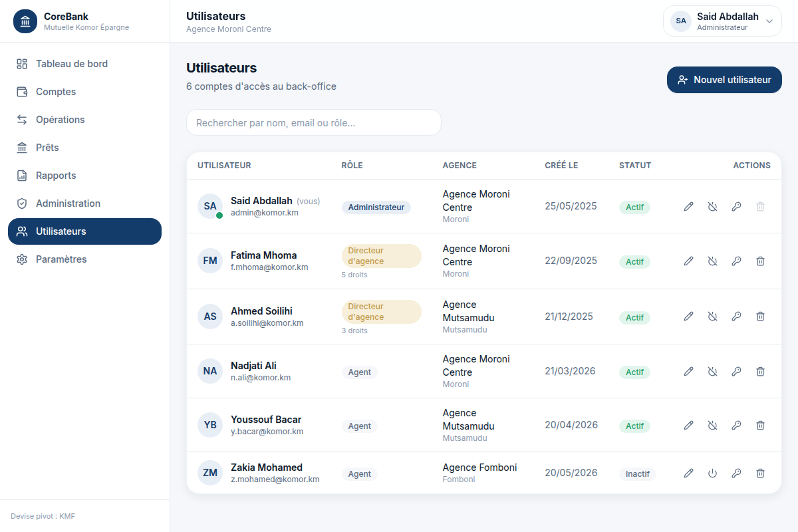This screenshot has height=532, width=798.
Task: Click pencil icon for Said Abdallah
Action: (688, 207)
